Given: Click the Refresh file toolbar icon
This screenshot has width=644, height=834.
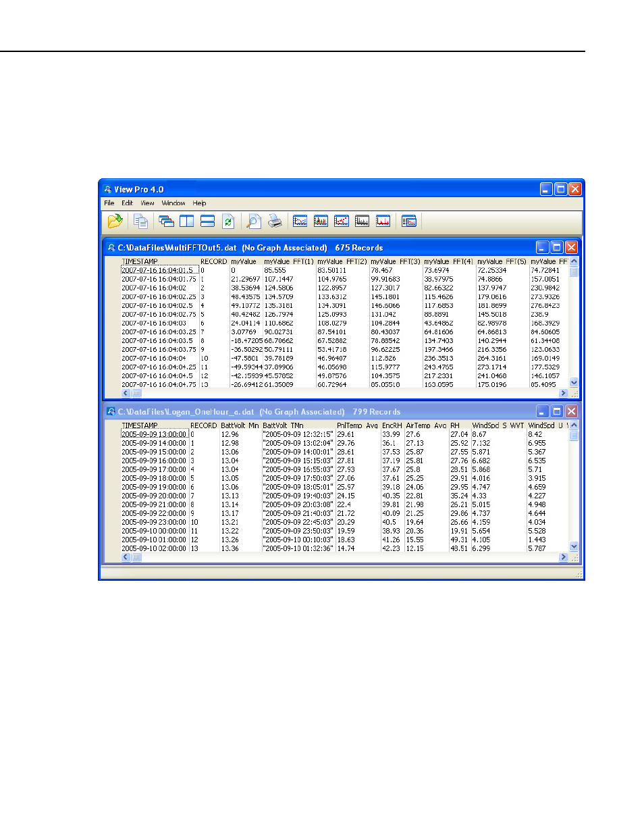Looking at the screenshot, I should [x=228, y=221].
